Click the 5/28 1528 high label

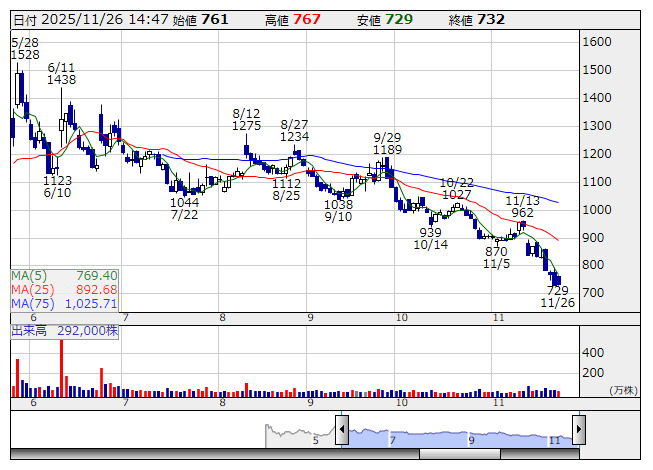pos(25,49)
